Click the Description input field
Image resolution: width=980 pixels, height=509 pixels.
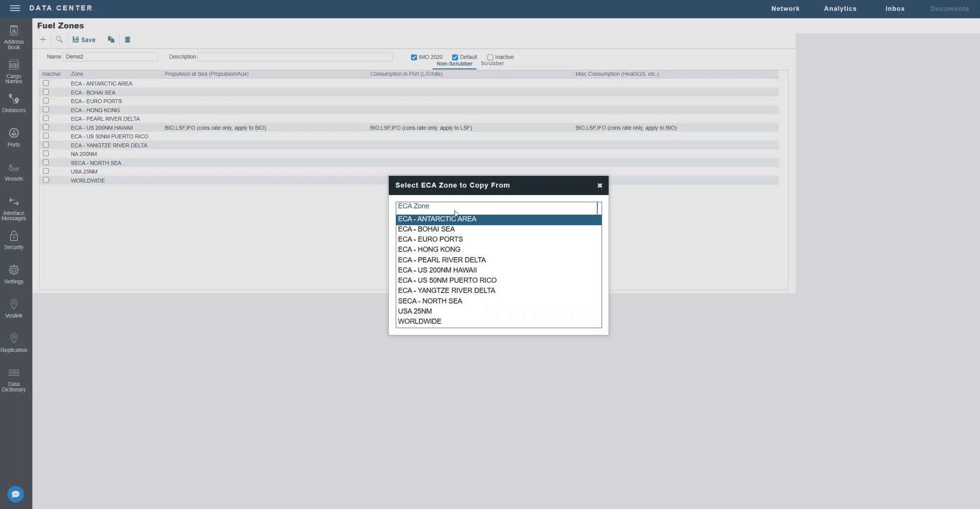pyautogui.click(x=295, y=57)
